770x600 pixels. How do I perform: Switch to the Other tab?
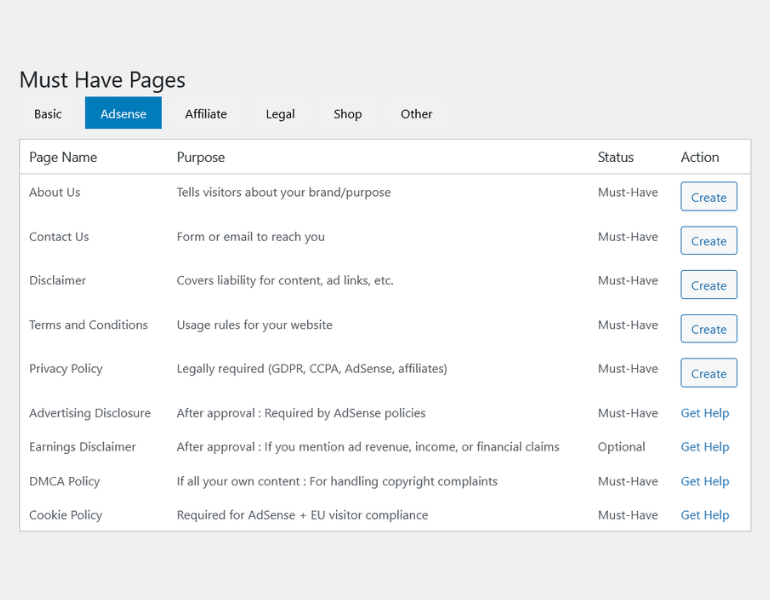click(x=416, y=113)
